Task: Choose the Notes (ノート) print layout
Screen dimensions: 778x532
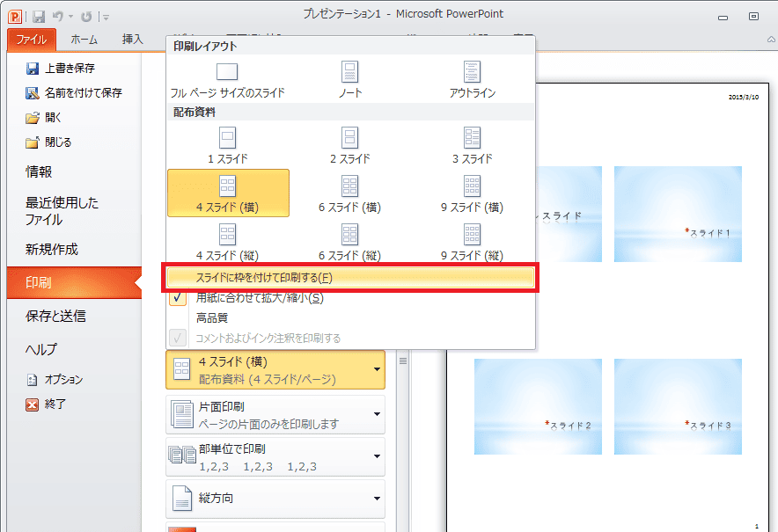Action: 350,79
